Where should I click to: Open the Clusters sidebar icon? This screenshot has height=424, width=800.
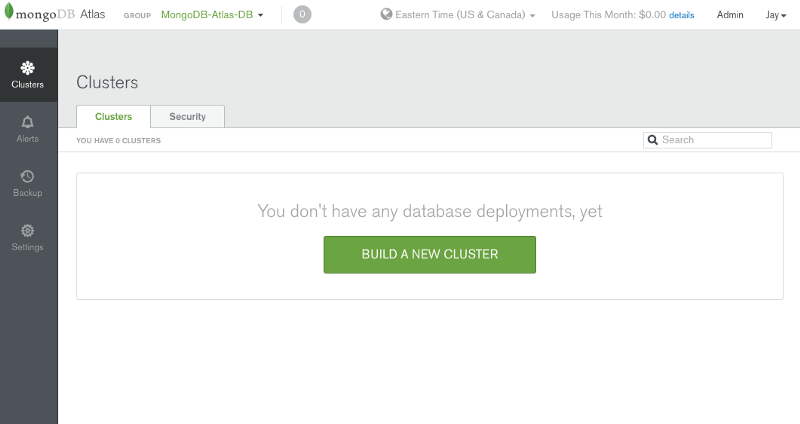point(28,68)
